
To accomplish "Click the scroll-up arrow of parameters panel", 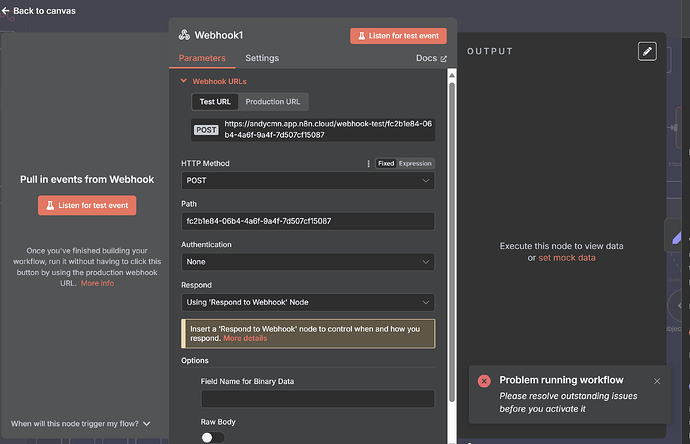I will point(452,76).
